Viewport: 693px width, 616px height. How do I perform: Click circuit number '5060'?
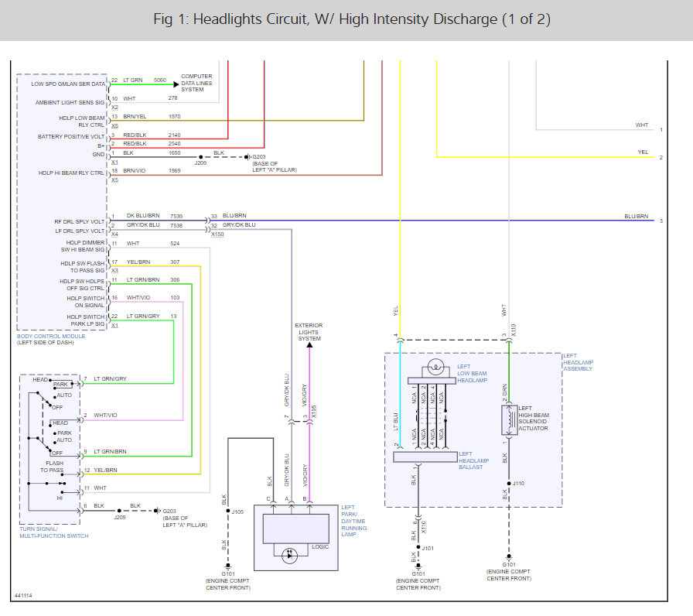click(160, 80)
